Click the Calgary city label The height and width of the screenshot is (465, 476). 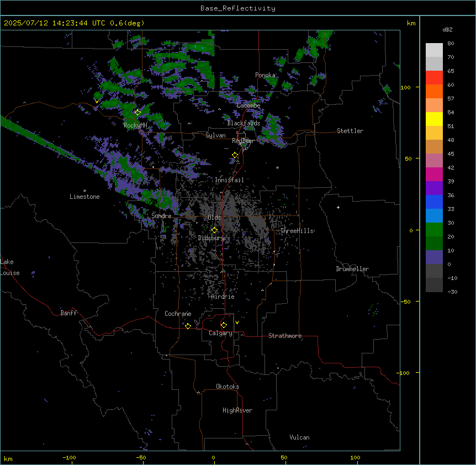click(220, 333)
